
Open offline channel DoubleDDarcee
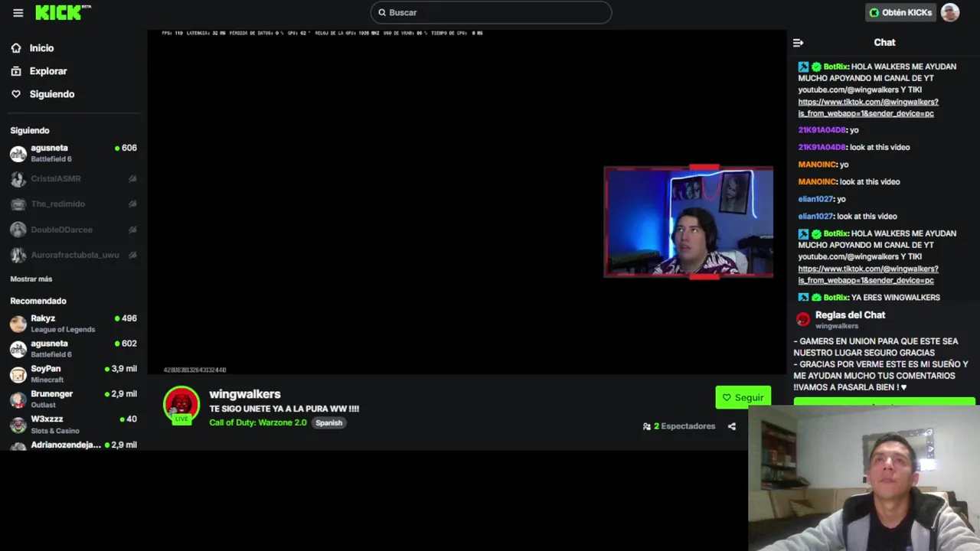click(x=73, y=230)
